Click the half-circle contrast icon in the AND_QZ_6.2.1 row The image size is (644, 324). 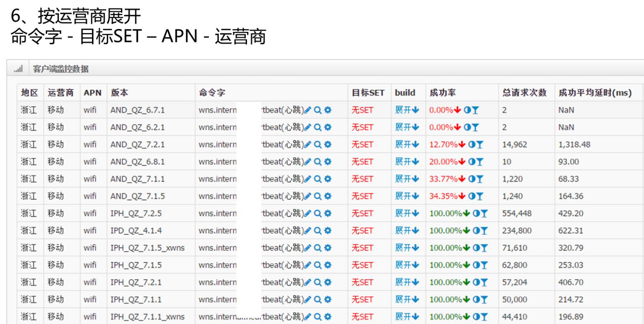tap(467, 127)
